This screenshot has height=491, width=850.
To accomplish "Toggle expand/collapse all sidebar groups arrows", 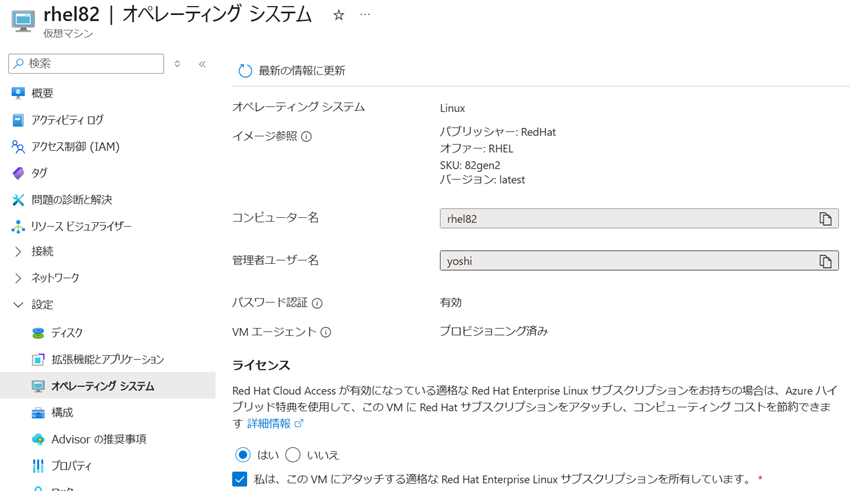I will point(177,64).
